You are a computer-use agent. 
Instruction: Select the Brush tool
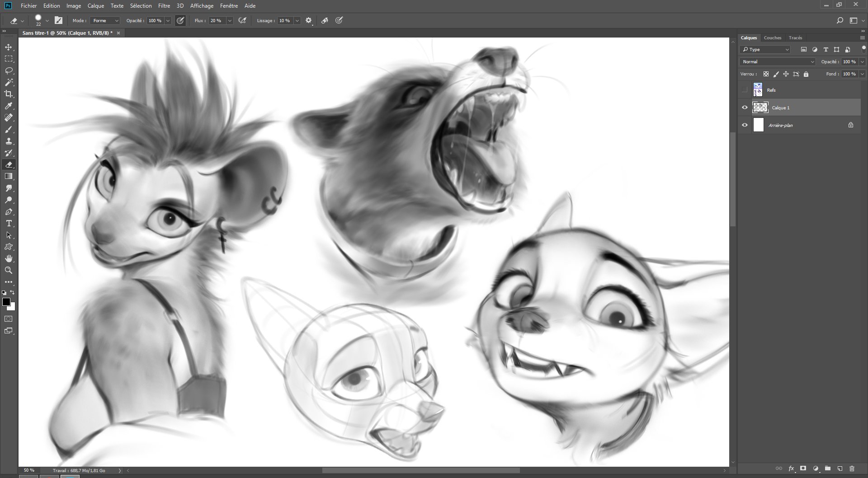[x=9, y=130]
